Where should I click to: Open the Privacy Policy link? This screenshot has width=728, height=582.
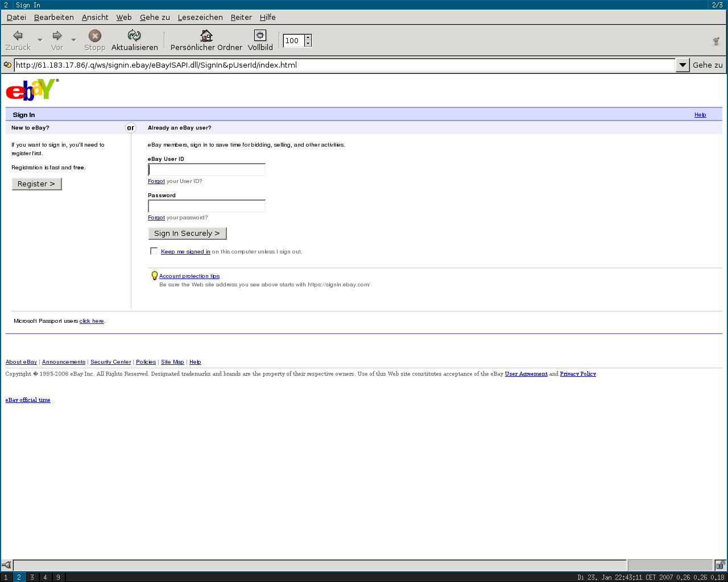(578, 374)
